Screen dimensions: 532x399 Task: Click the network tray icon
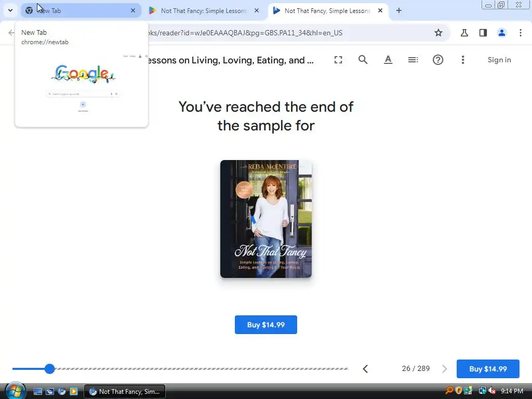(482, 391)
